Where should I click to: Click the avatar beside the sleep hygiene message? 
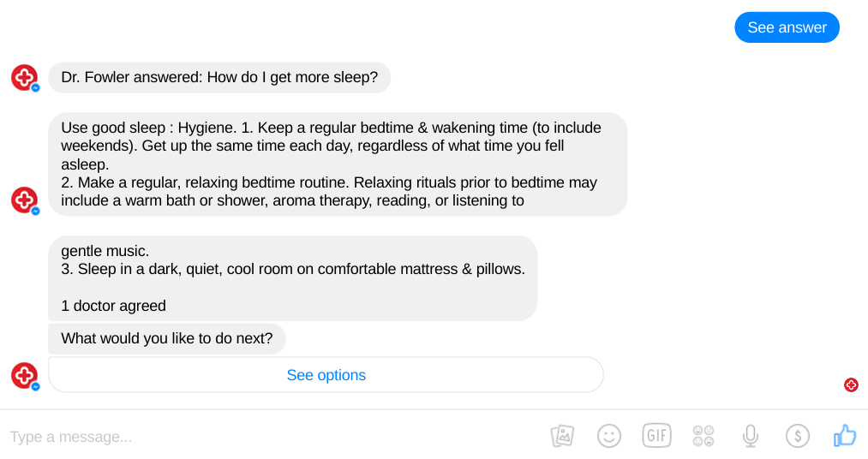pyautogui.click(x=25, y=200)
